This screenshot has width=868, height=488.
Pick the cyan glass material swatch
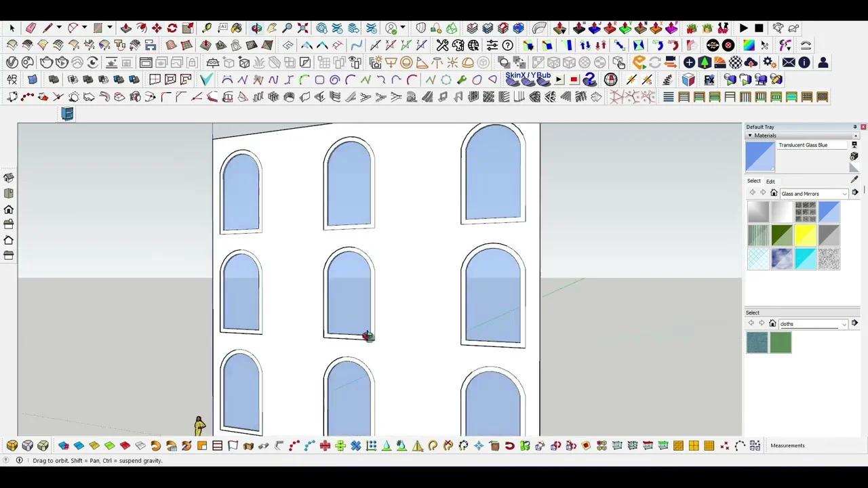pyautogui.click(x=805, y=258)
